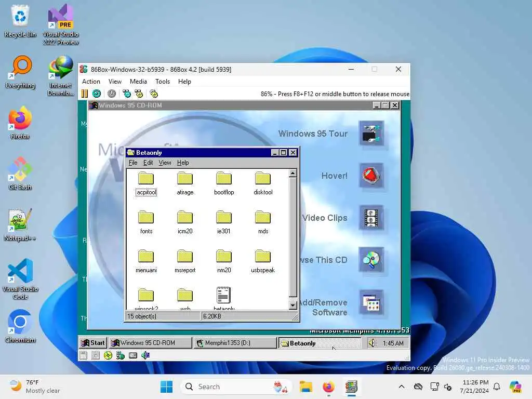Click the CD-ROM drive status bar icon

108,355
